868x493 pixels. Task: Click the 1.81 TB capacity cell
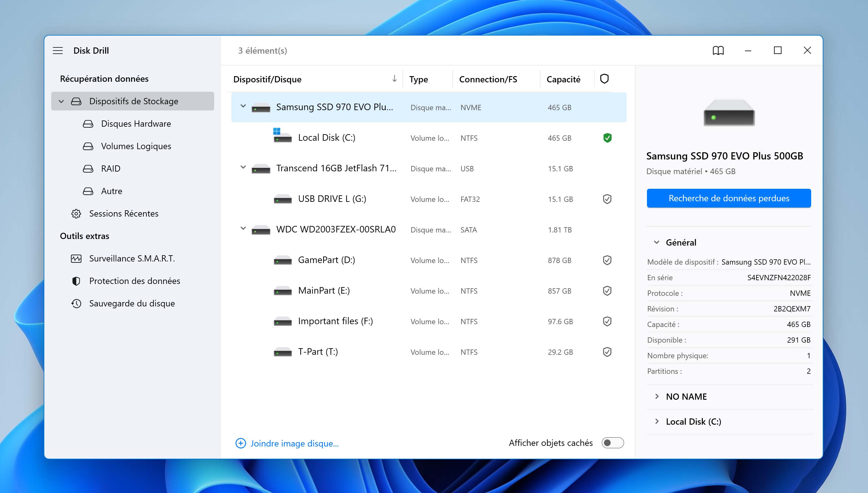click(560, 230)
